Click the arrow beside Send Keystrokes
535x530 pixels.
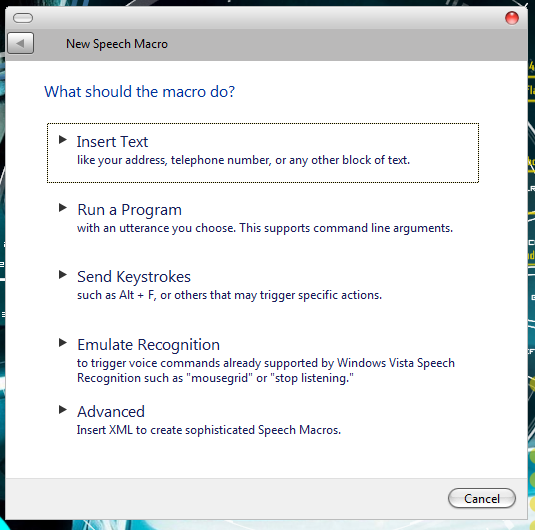click(x=63, y=275)
